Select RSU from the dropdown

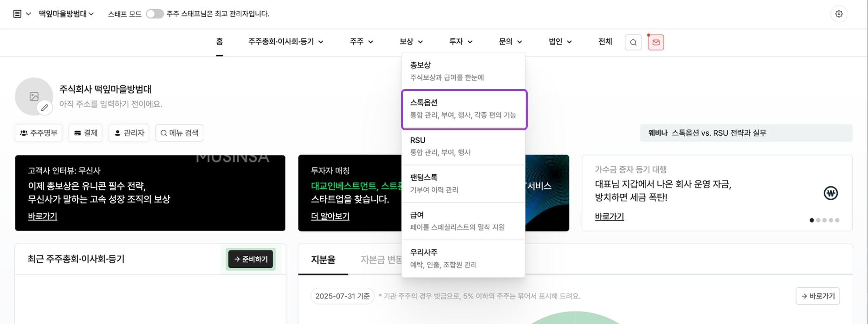click(x=463, y=146)
